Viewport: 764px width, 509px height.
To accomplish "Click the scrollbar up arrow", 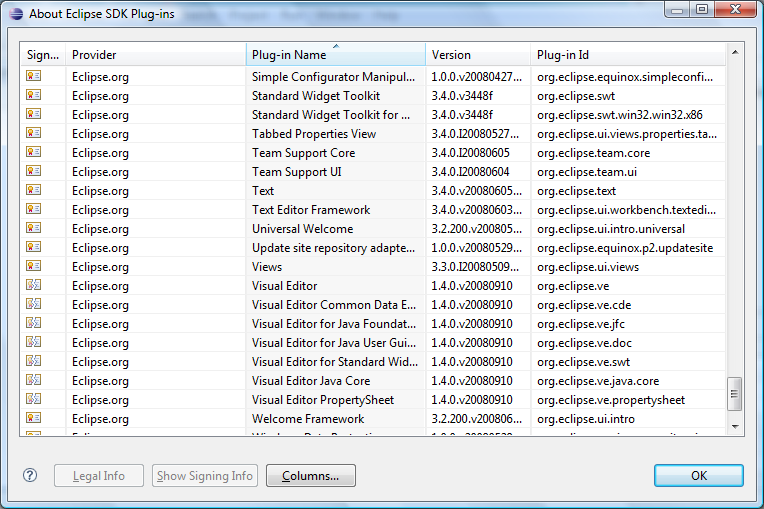I will click(x=735, y=52).
